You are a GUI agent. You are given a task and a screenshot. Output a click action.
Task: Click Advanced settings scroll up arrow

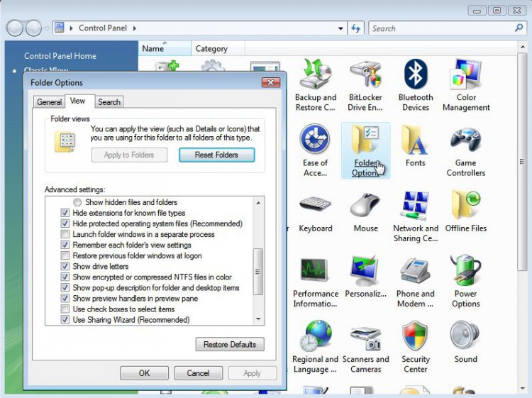click(x=258, y=203)
